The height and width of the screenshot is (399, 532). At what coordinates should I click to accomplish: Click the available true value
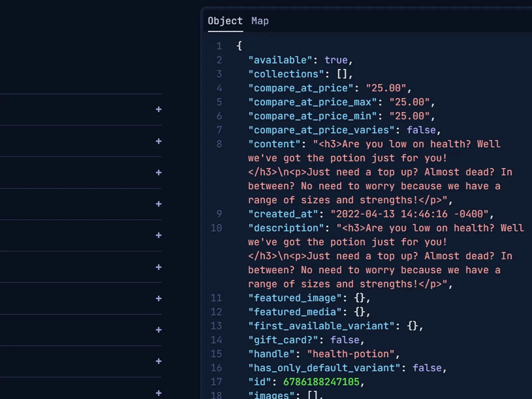pyautogui.click(x=336, y=60)
